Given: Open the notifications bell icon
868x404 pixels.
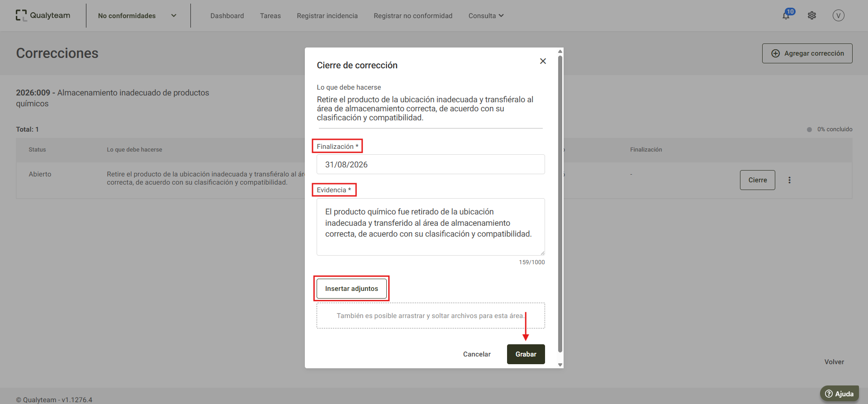Looking at the screenshot, I should pos(787,16).
